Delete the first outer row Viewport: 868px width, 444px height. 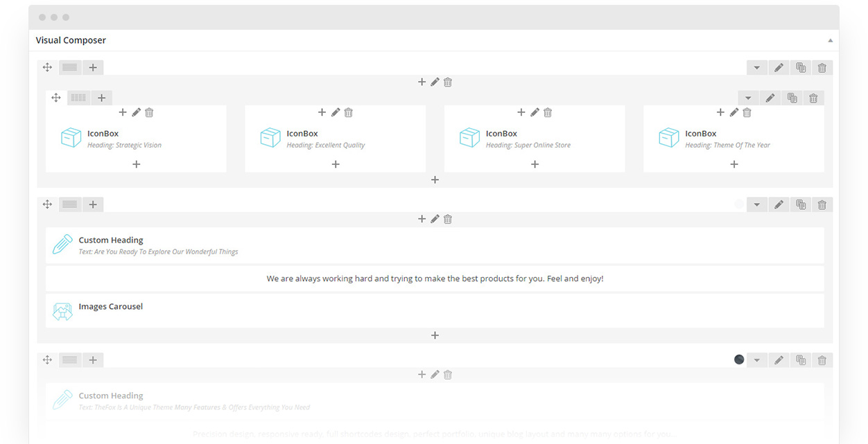(x=822, y=68)
